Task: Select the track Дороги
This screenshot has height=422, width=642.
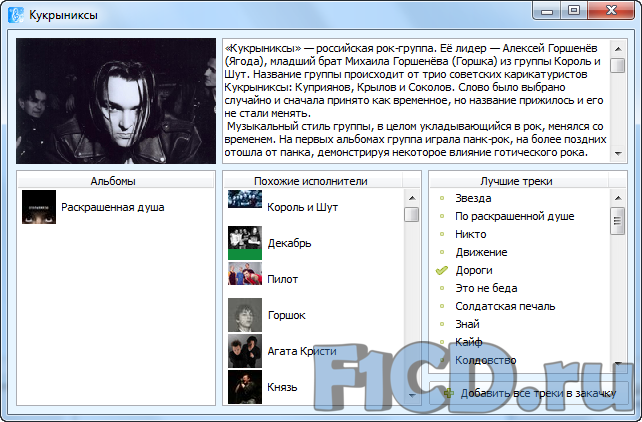Action: [474, 270]
